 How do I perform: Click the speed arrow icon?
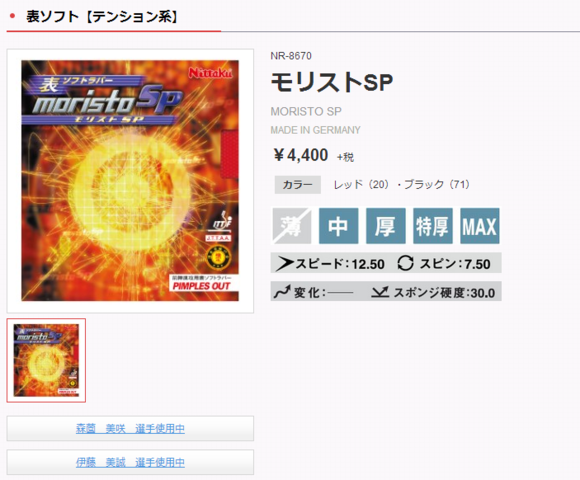pos(284,264)
